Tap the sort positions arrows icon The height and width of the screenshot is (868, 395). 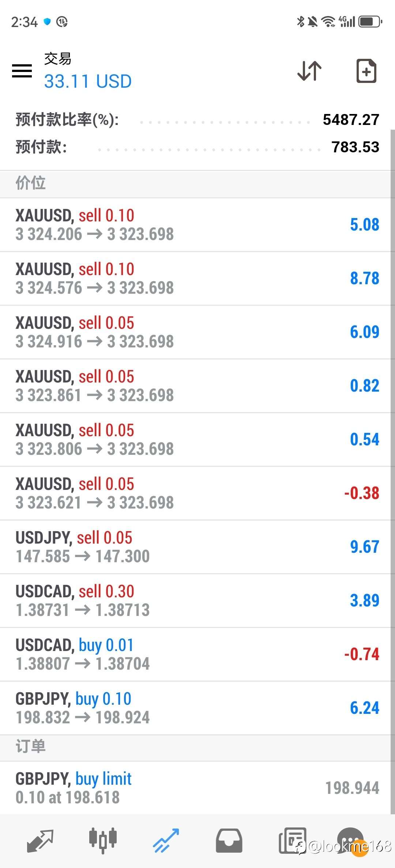click(x=309, y=71)
